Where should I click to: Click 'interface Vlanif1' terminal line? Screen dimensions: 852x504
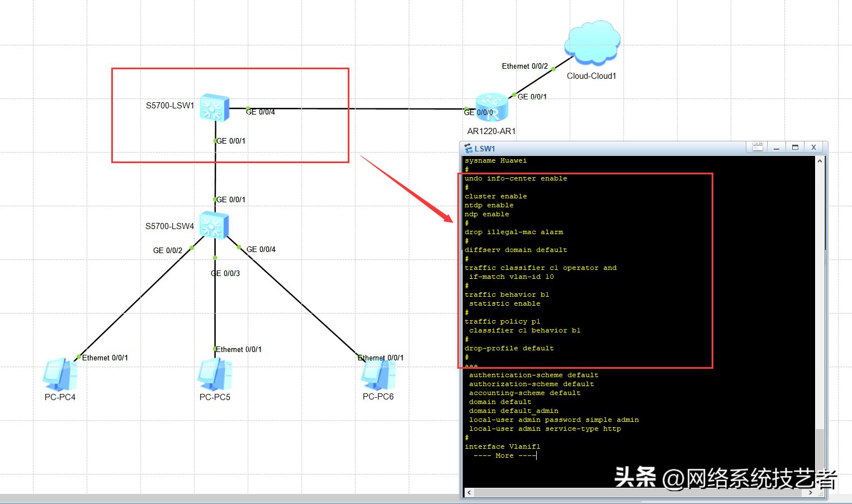tap(503, 447)
